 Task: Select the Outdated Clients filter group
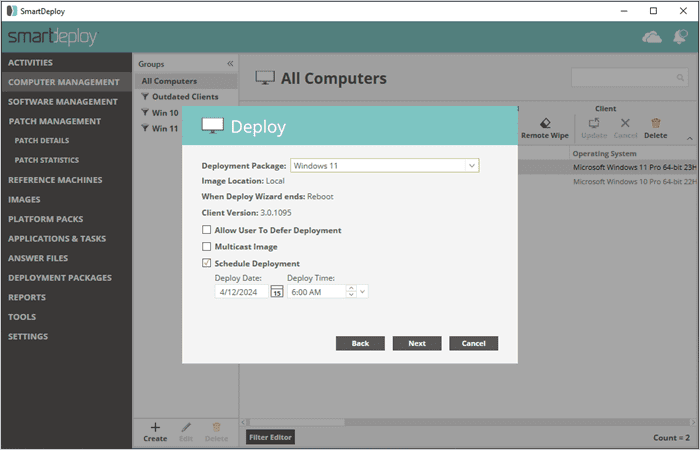point(186,97)
